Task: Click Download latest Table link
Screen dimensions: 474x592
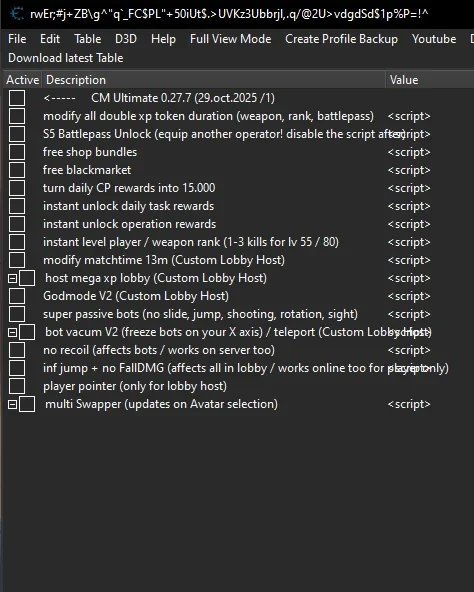Action: [66, 58]
